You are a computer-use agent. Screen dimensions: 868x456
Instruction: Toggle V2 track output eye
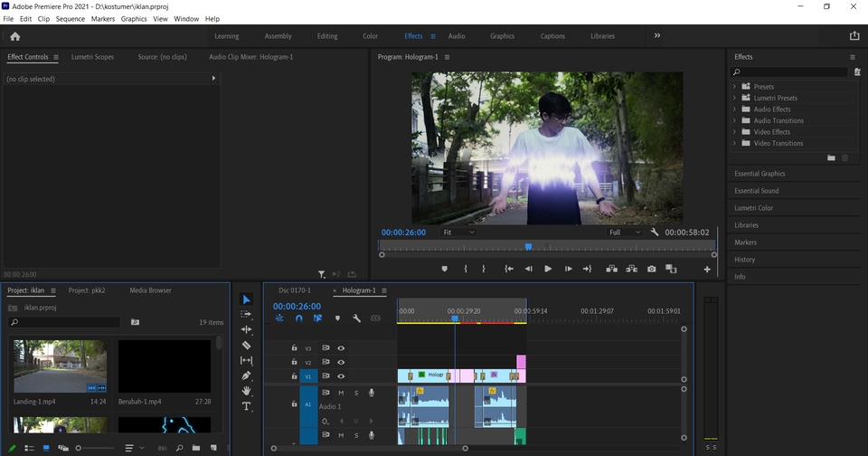[341, 362]
